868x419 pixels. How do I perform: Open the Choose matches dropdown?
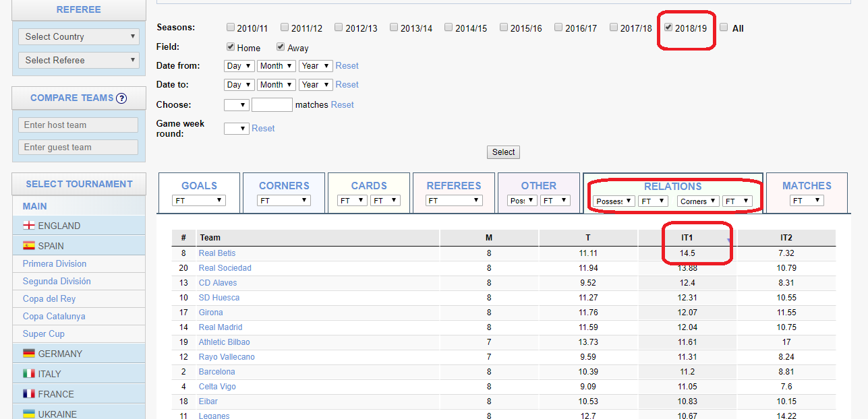(x=237, y=105)
